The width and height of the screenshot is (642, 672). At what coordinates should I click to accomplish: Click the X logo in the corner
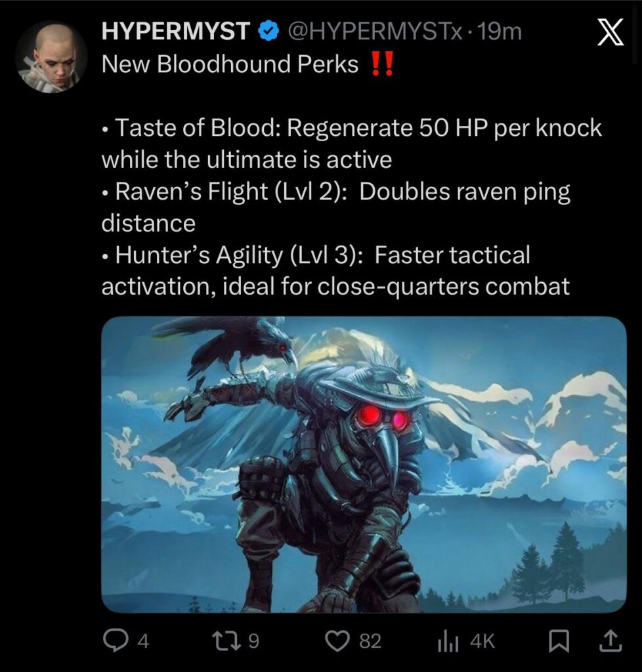(610, 32)
